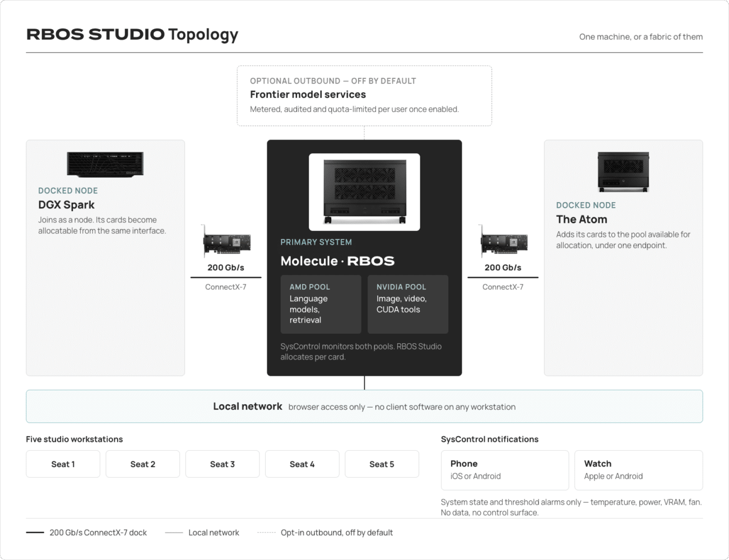The height and width of the screenshot is (560, 729).
Task: Click the DGX Spark device image
Action: click(105, 164)
